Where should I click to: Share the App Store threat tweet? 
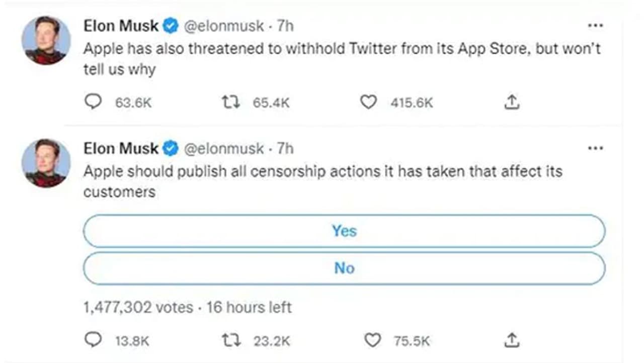[511, 103]
